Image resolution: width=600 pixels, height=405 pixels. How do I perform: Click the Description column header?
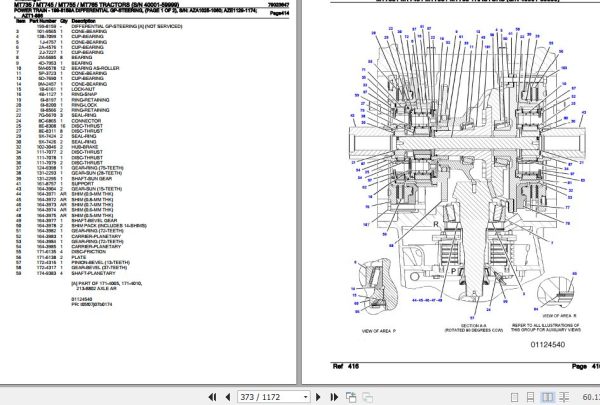click(83, 21)
